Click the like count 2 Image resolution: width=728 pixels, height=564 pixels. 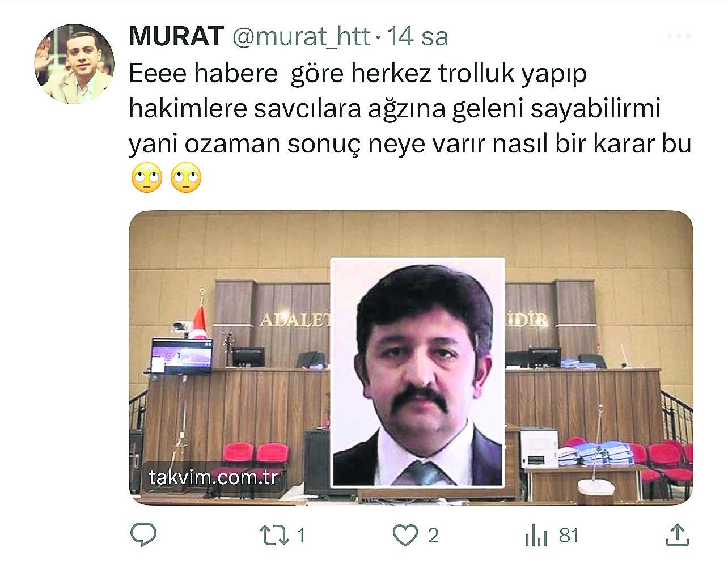[433, 536]
